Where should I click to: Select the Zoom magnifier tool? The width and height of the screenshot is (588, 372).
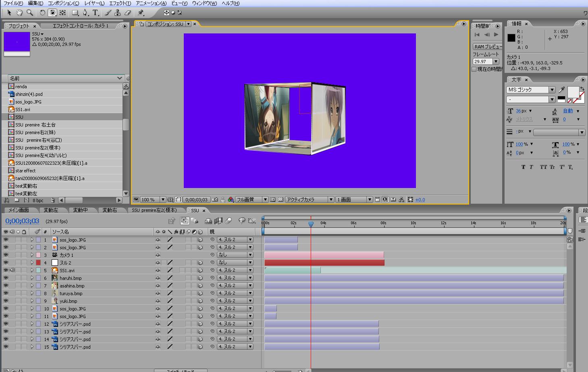tap(29, 13)
